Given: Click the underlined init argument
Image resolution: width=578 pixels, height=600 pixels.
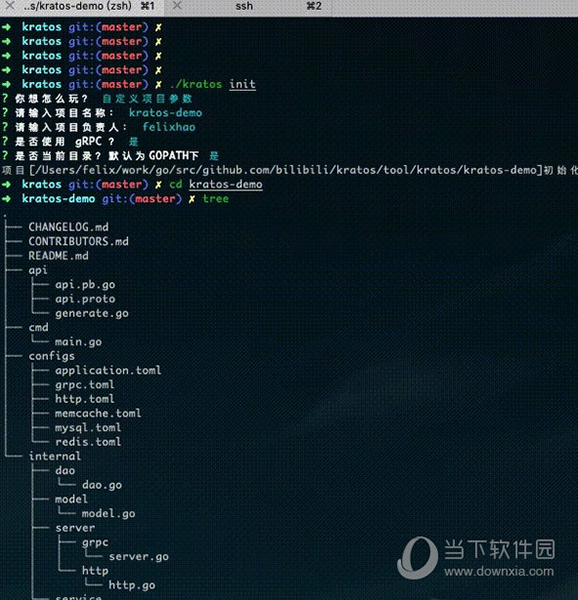Looking at the screenshot, I should 242,84.
